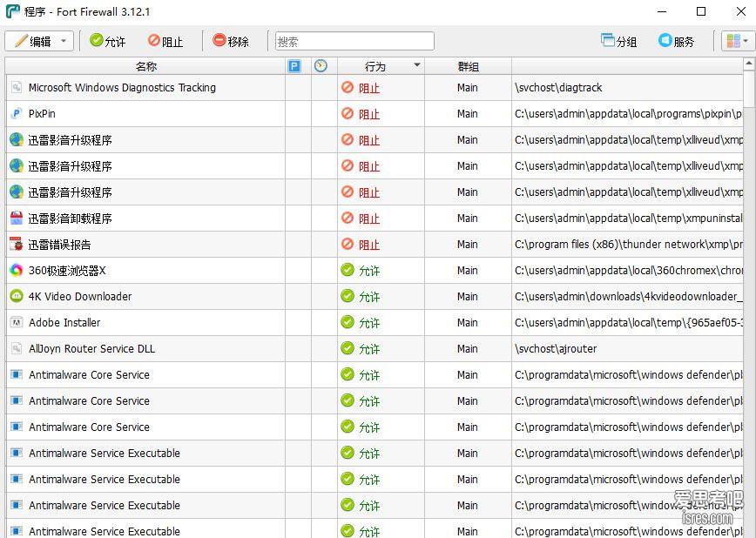The image size is (756, 538).
Task: Select the Microsoft Windows Diagnostics Tracking name
Action: [122, 88]
